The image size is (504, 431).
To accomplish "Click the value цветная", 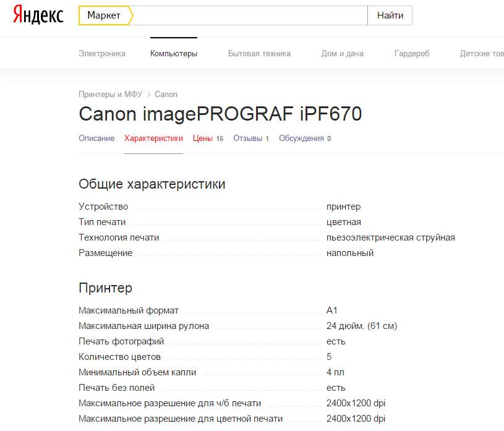I will pyautogui.click(x=344, y=222).
